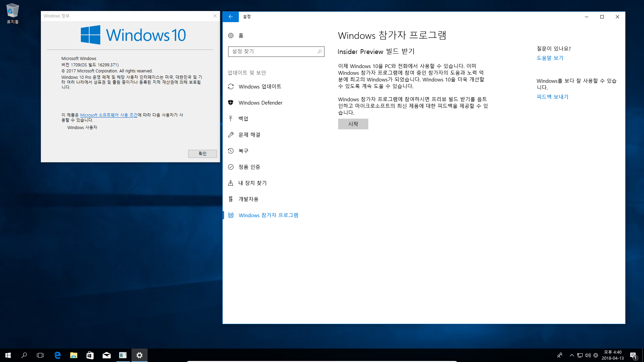Screen dimensions: 644x362
Task: Open File Explorer from taskbar
Action: coord(74,355)
